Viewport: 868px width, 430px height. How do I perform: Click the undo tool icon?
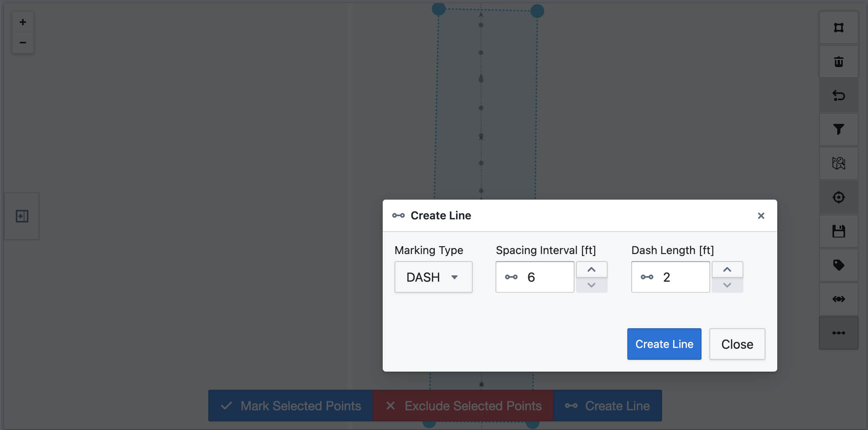(839, 95)
